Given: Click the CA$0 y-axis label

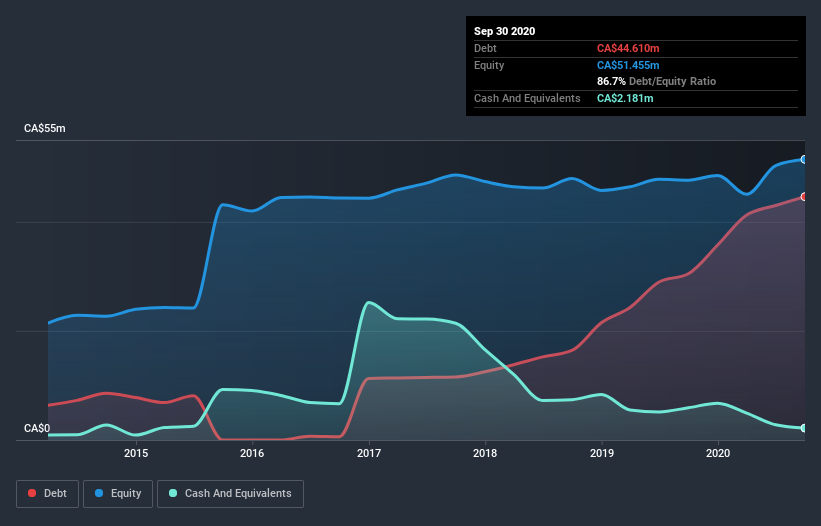Looking at the screenshot, I should (37, 428).
